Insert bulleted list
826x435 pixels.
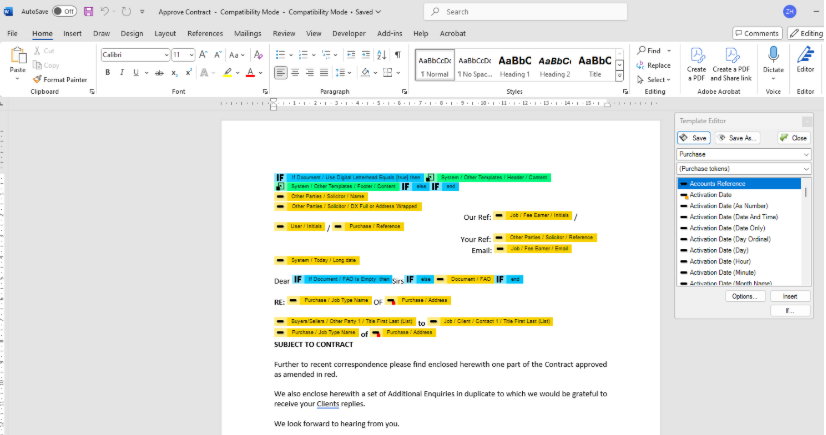point(280,55)
